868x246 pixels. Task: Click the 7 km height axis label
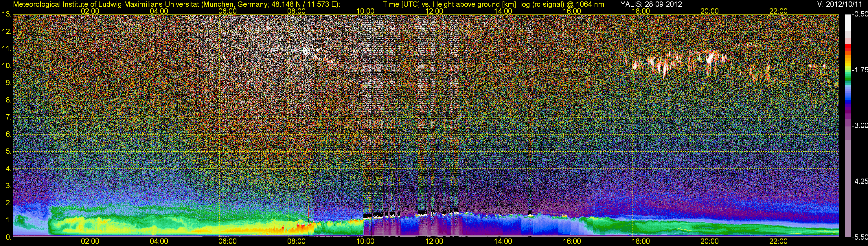(8, 117)
